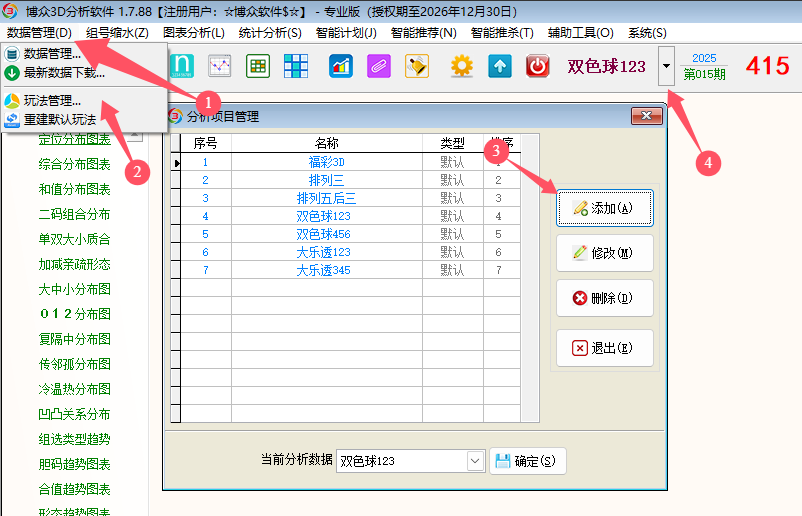Open the line trend chart icon
802x516 pixels.
(220, 66)
